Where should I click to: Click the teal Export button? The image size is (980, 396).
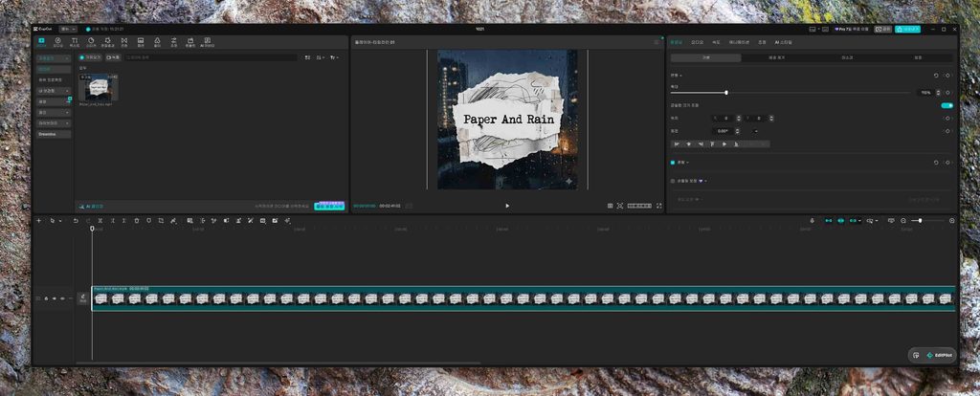907,29
